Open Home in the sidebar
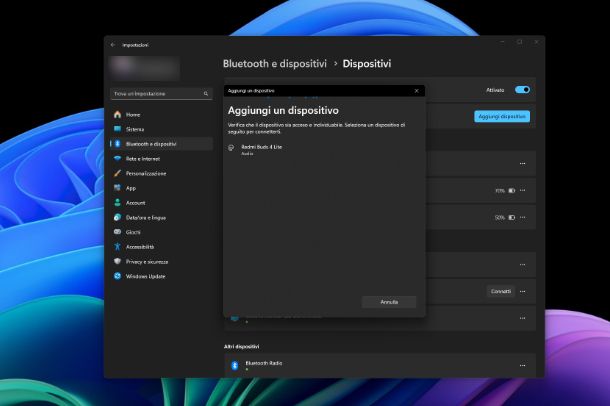 [x=133, y=115]
